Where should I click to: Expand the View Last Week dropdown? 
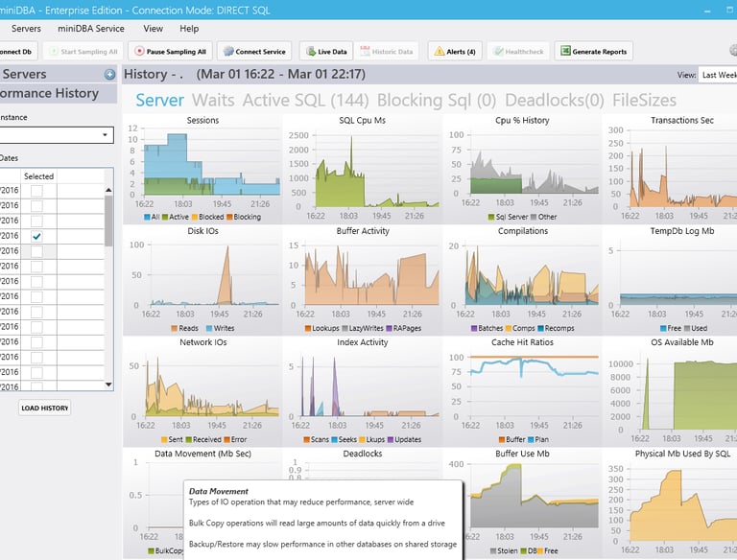tap(717, 75)
